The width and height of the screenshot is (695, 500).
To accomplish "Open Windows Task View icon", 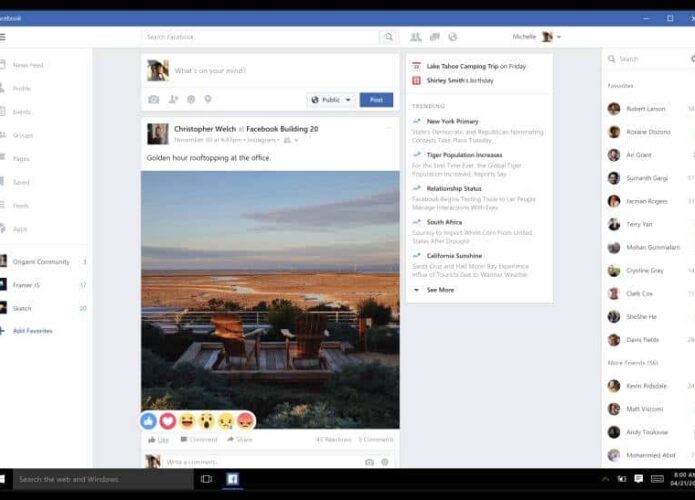I will [x=207, y=479].
